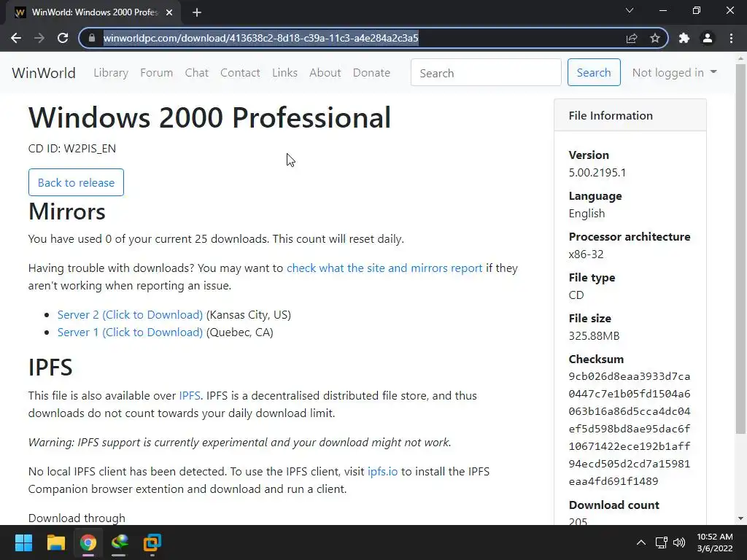The height and width of the screenshot is (560, 747).
Task: Click the blue Search button
Action: (594, 72)
